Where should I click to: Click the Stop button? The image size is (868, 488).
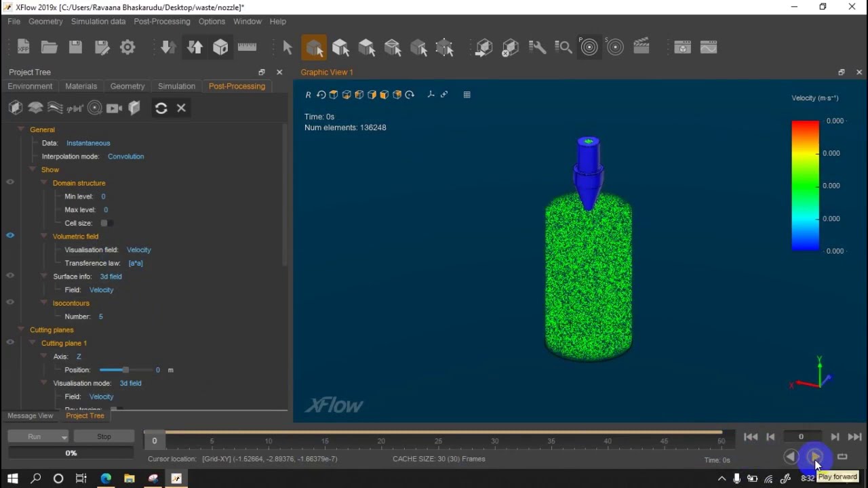(x=104, y=436)
